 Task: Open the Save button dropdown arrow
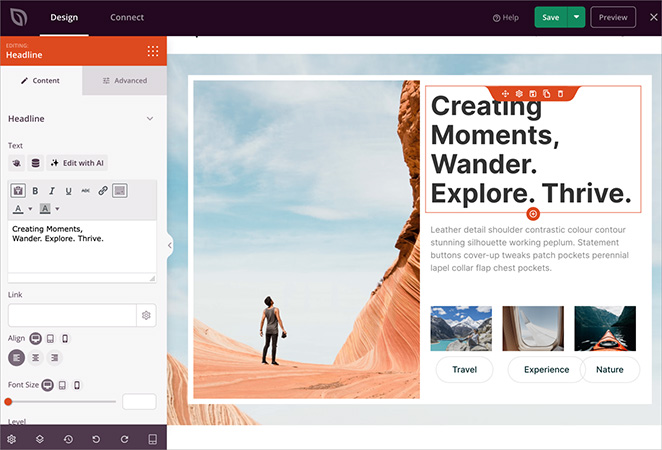pos(576,17)
